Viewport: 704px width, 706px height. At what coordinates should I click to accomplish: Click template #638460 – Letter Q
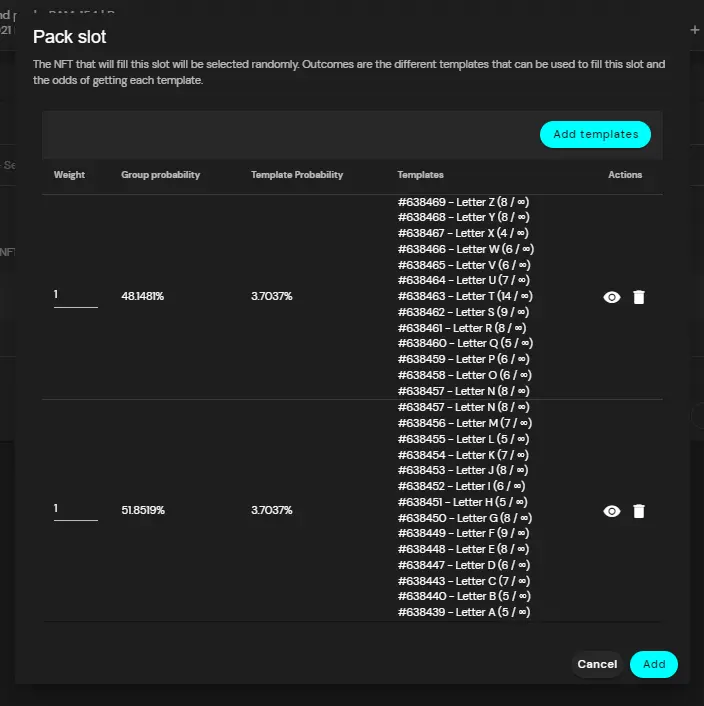tap(465, 343)
